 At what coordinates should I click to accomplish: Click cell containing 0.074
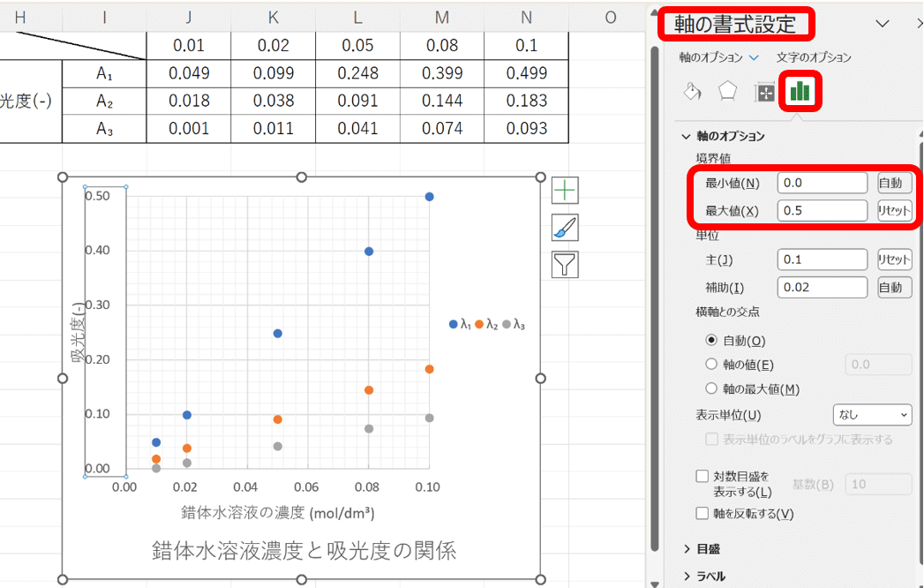[442, 129]
